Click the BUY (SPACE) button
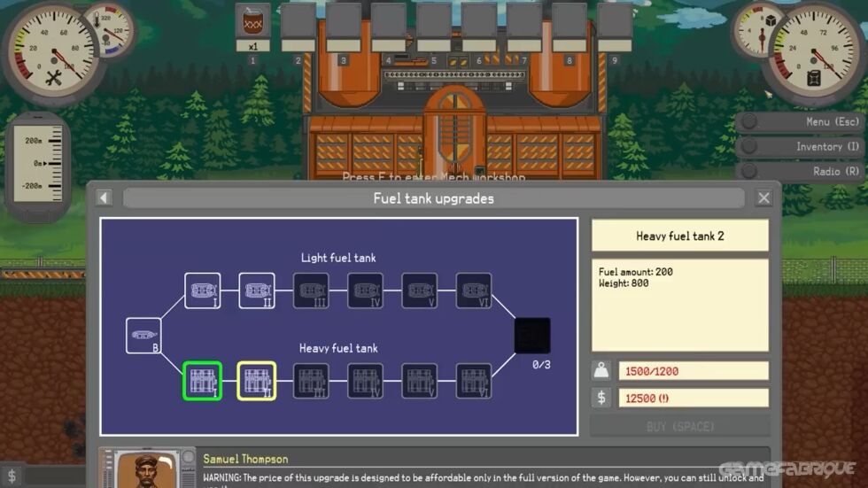 (x=680, y=427)
